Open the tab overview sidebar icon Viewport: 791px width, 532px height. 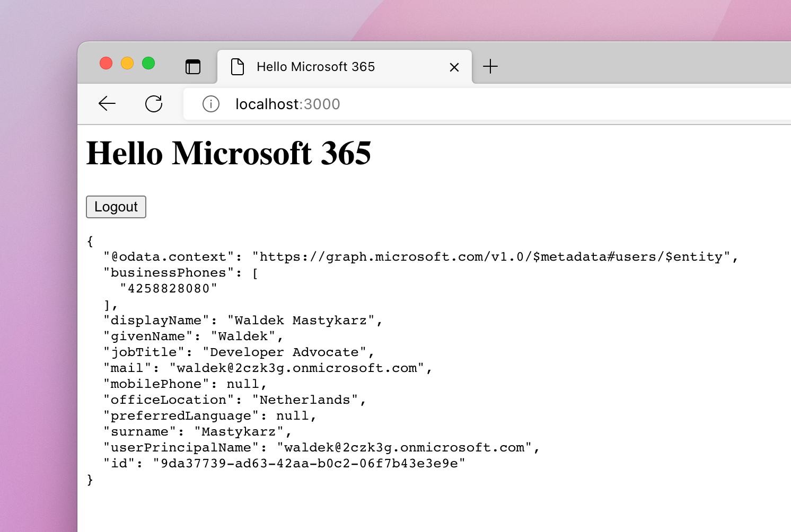point(194,67)
